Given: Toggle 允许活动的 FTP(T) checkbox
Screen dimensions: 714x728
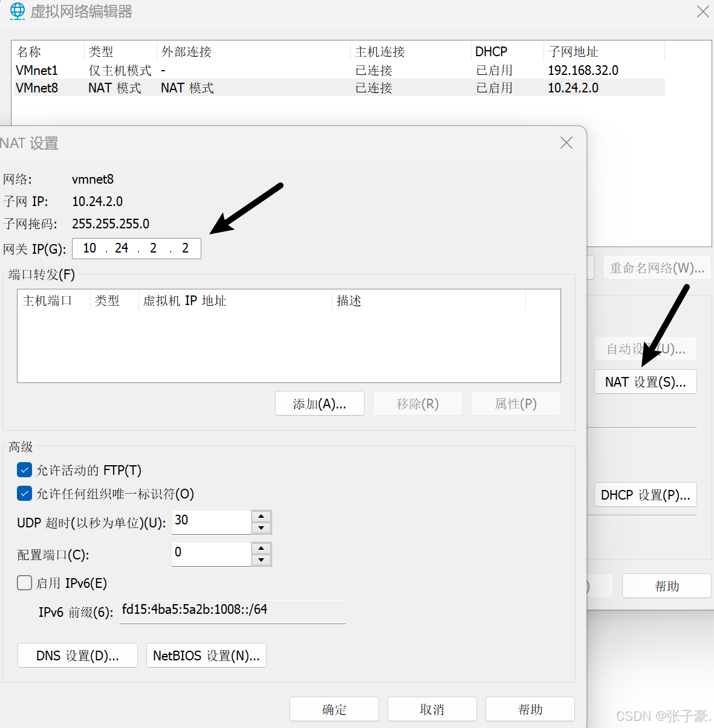Looking at the screenshot, I should click(24, 470).
